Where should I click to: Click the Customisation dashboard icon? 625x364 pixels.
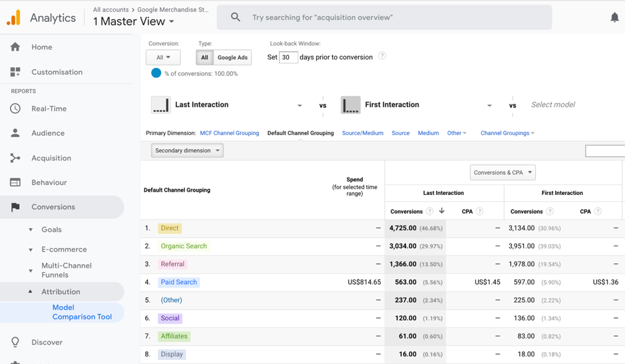(15, 72)
